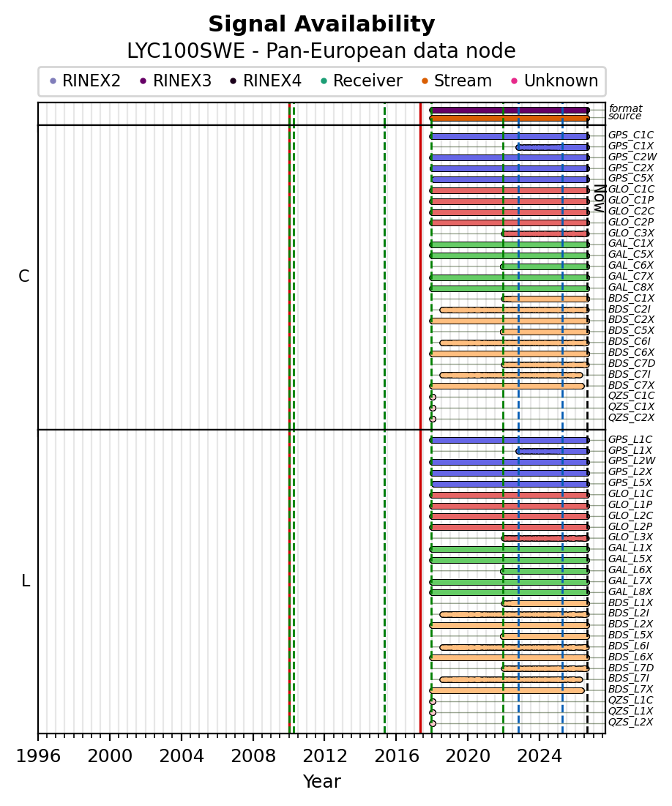Image resolution: width=672 pixels, height=806 pixels.
Task: Select the GPS_L1C row label
Action: (x=630, y=439)
